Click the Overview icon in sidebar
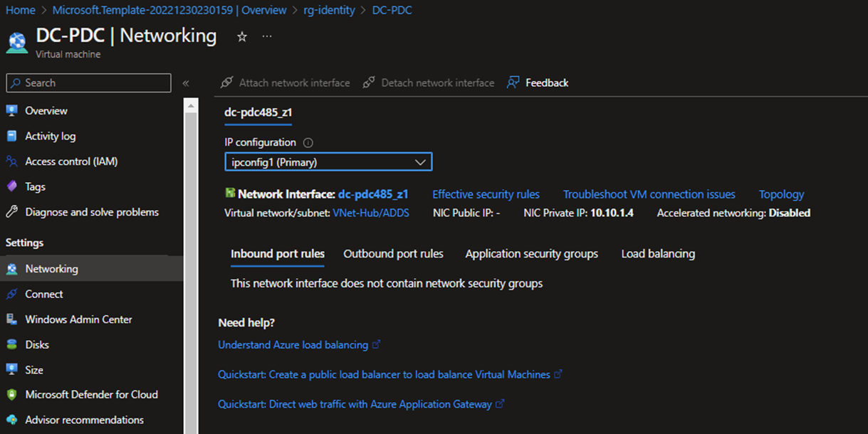This screenshot has width=868, height=434. tap(11, 111)
